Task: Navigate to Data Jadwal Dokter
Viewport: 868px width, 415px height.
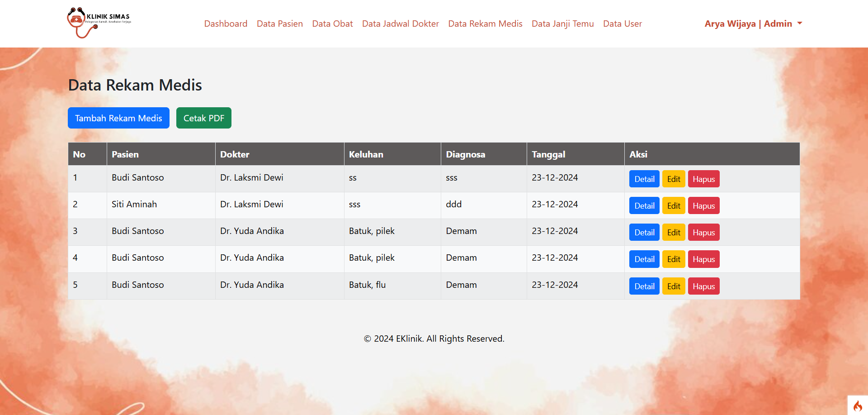Action: [x=401, y=24]
